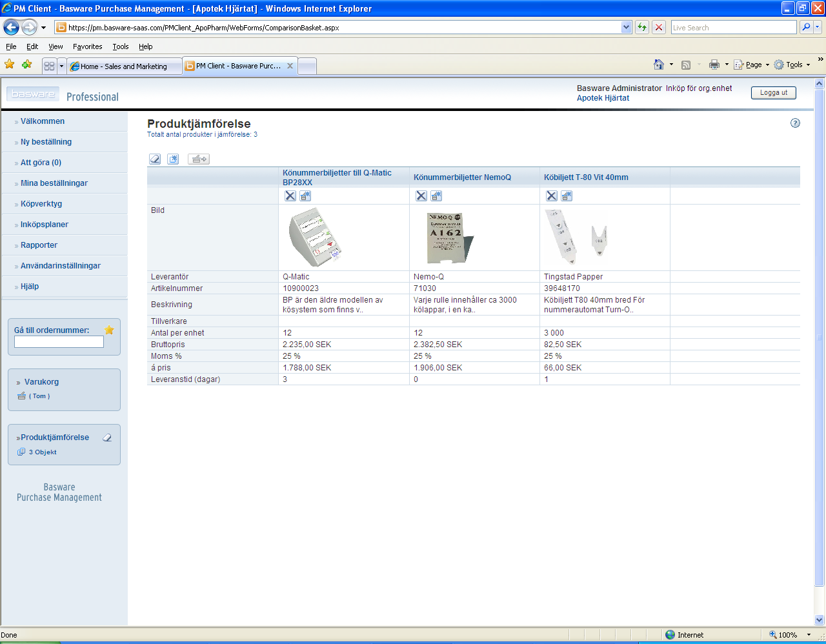Add NemoQ product to basket
This screenshot has width=826, height=644.
(x=437, y=196)
